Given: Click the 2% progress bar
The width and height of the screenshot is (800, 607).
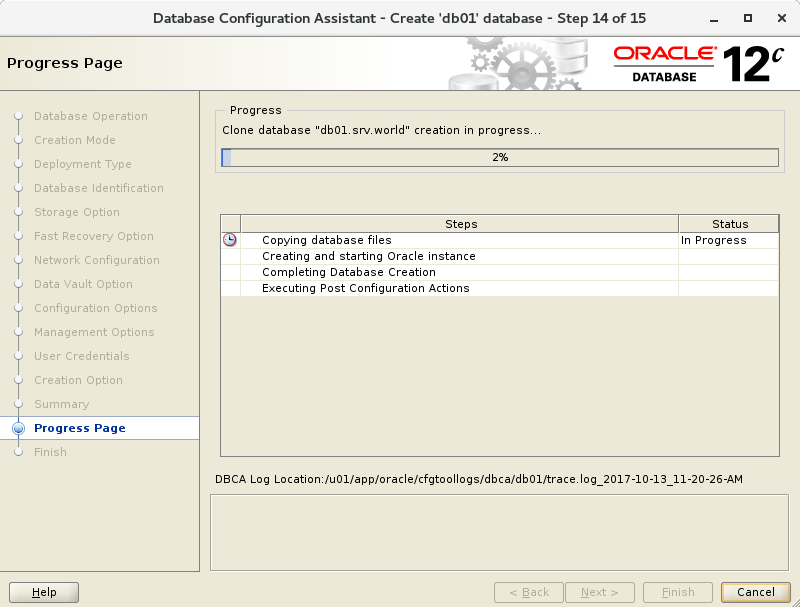Looking at the screenshot, I should pos(500,157).
